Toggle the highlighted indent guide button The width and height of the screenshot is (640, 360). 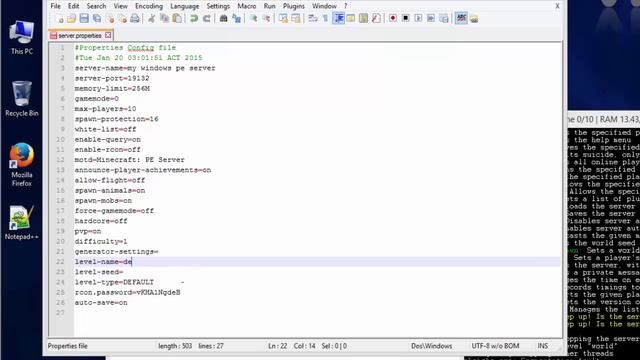(338, 18)
